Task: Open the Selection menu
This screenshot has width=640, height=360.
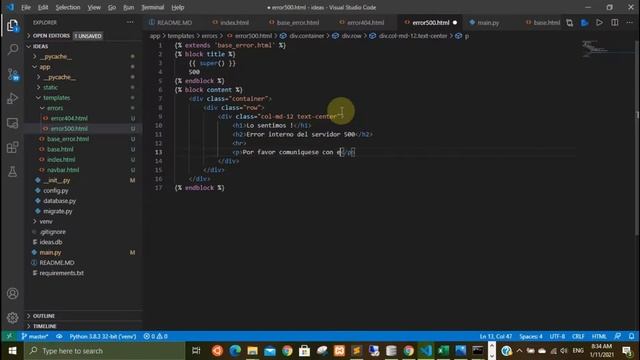Action: tap(68, 7)
